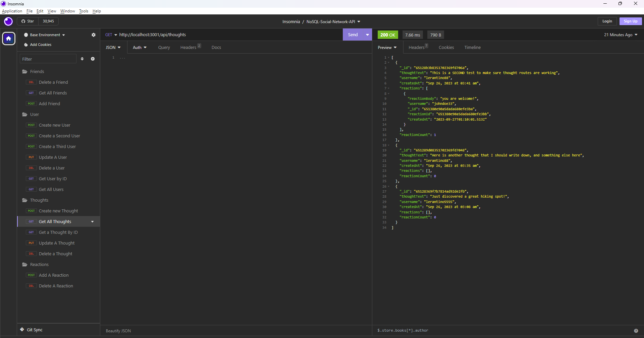Fold response JSON at line 7

pos(389,88)
